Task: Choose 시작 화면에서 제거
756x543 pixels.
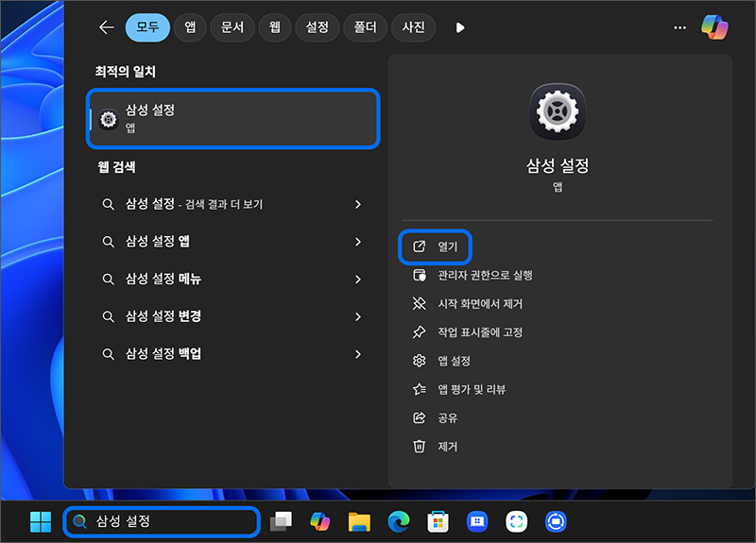Action: (x=468, y=303)
